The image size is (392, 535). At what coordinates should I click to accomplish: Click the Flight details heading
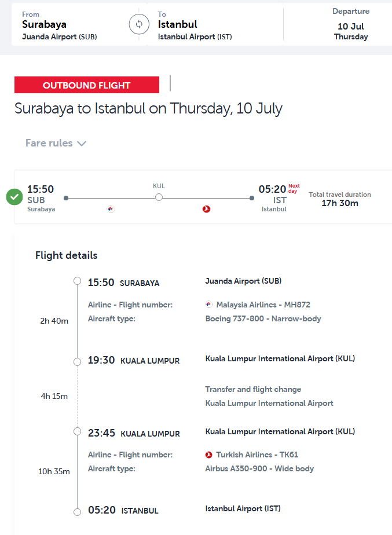pyautogui.click(x=67, y=255)
